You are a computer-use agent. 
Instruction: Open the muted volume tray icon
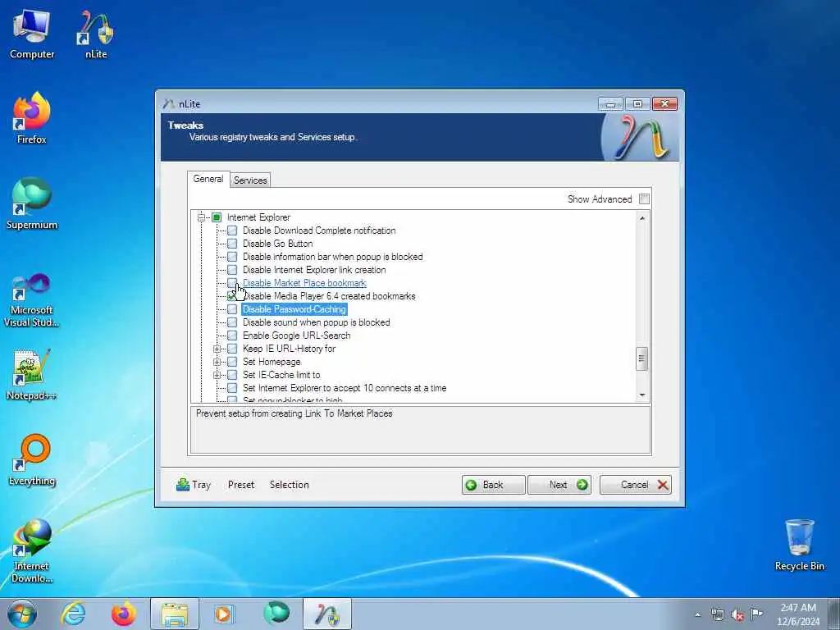[x=737, y=614]
